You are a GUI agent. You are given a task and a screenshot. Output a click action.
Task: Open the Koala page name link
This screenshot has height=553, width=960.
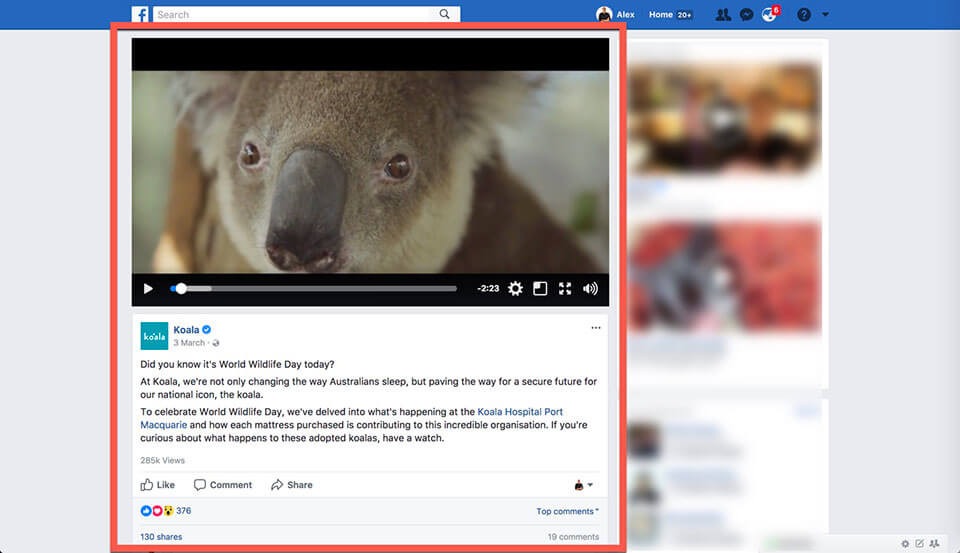[186, 329]
